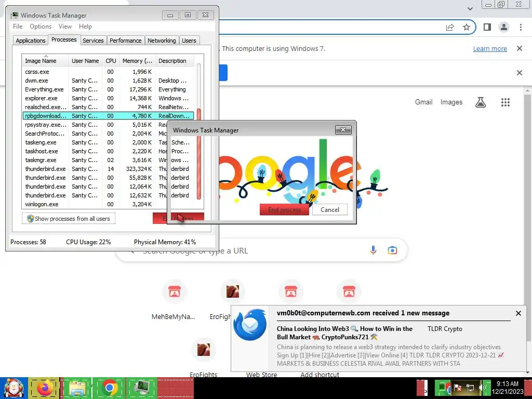Viewport: 532px width, 399px height.
Task: Switch to the Performance tab
Action: coord(125,41)
